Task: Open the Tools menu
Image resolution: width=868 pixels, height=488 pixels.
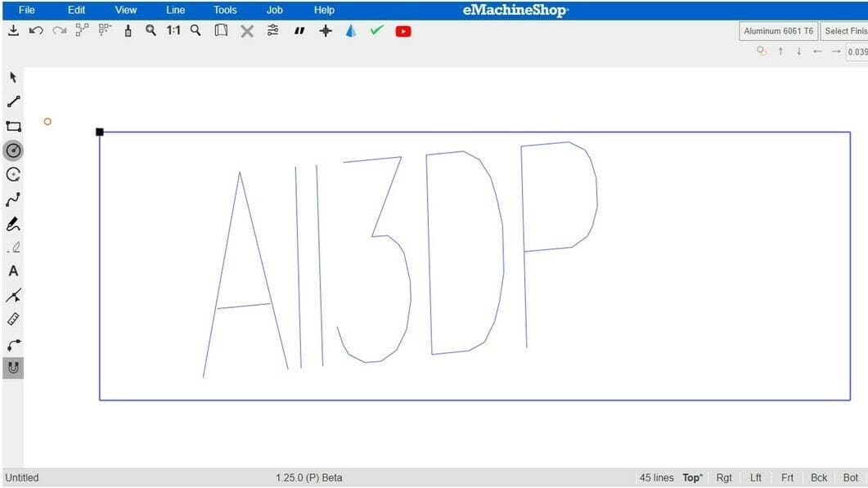Action: coord(225,10)
